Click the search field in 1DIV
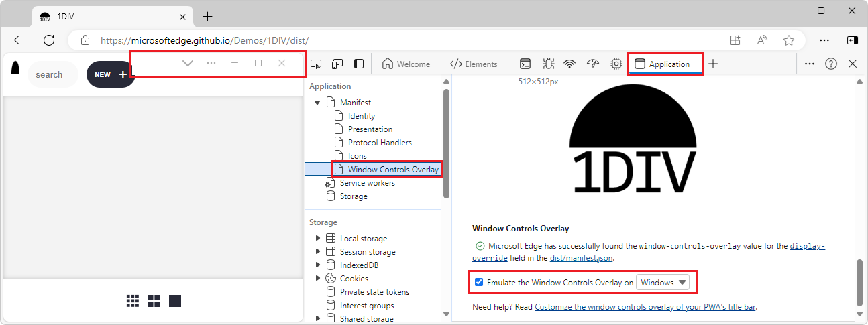868x325 pixels. point(53,74)
